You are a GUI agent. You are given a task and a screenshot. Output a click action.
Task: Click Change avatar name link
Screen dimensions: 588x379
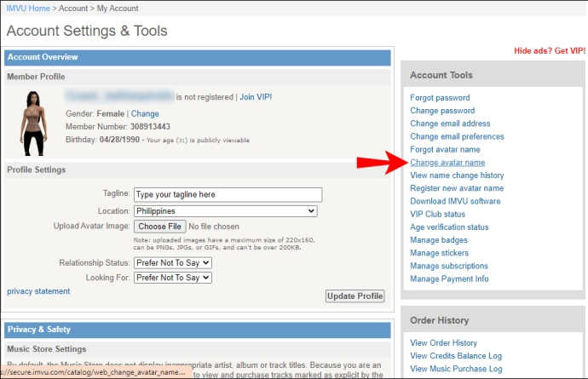[x=447, y=163]
